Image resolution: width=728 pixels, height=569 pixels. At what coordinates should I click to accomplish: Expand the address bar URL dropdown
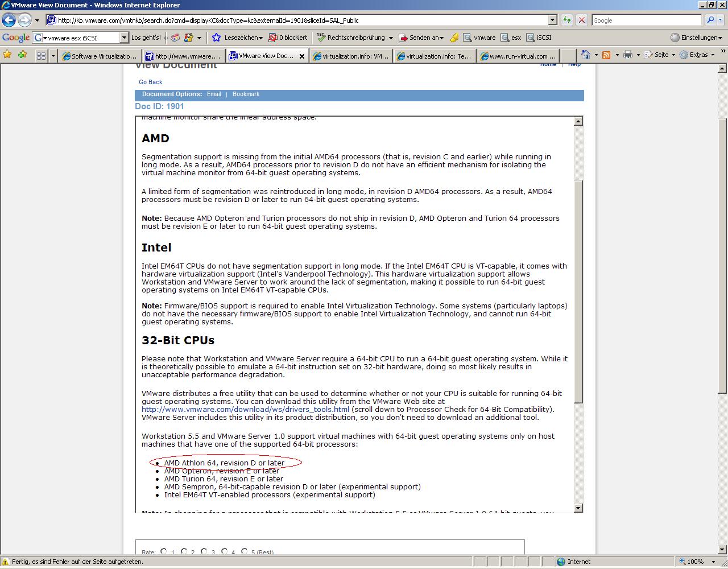pos(552,20)
